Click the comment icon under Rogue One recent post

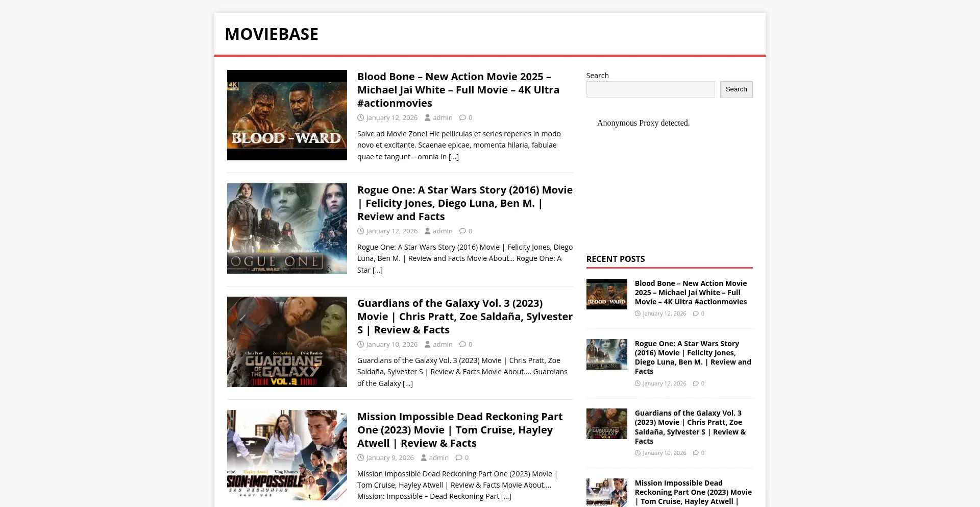click(696, 383)
